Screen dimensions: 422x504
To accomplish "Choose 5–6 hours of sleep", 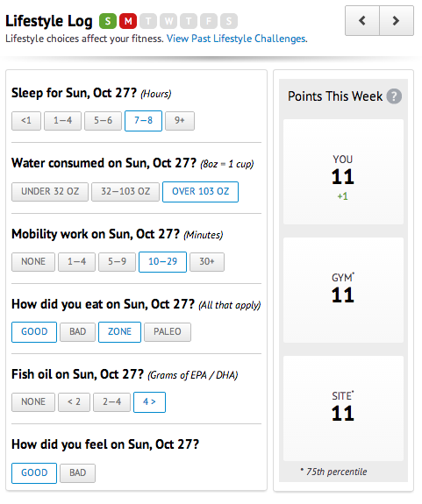I will click(103, 121).
